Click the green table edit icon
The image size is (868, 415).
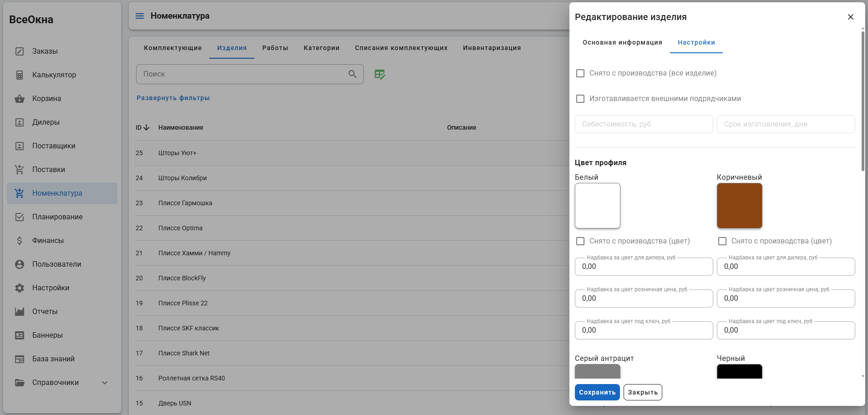[x=380, y=74]
